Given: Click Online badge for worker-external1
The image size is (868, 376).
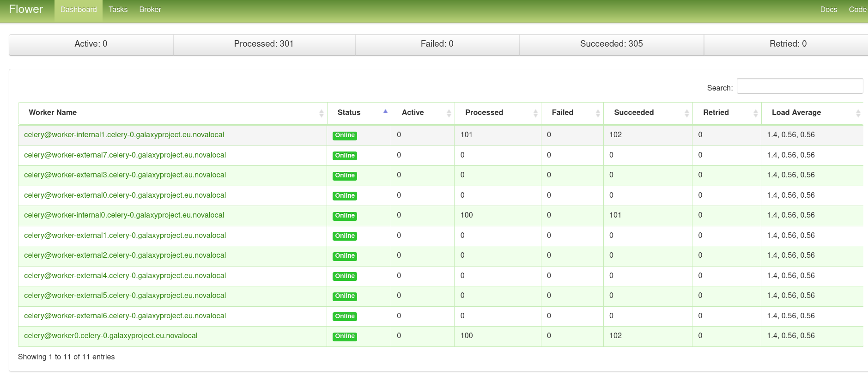Looking at the screenshot, I should [x=345, y=236].
